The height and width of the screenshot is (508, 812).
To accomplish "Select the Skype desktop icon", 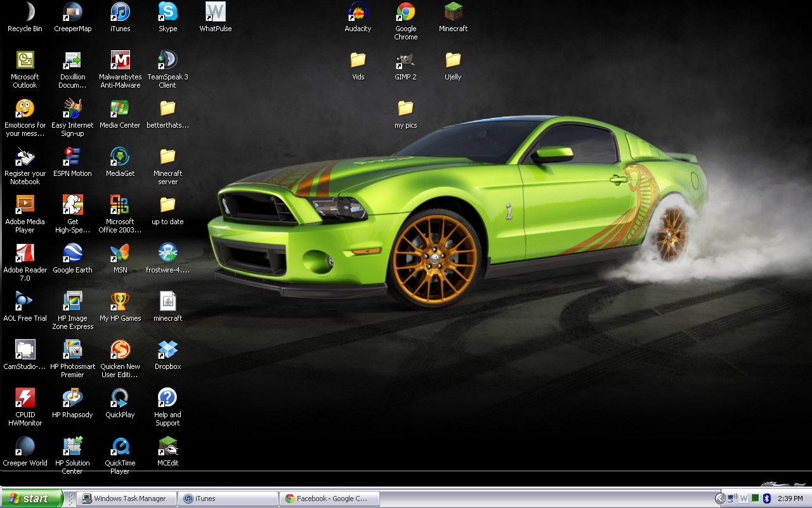I will (167, 12).
